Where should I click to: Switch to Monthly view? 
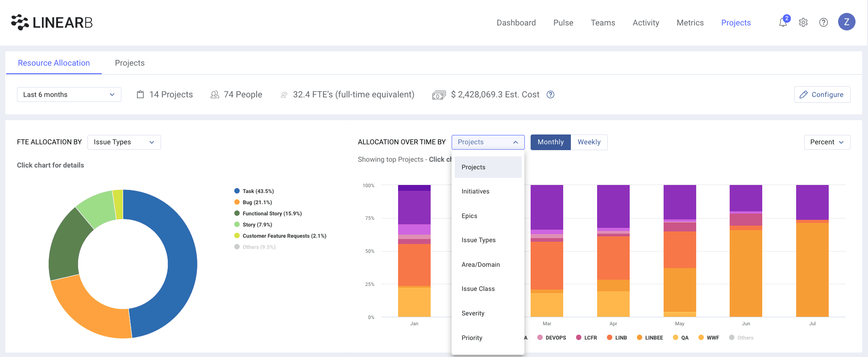[x=550, y=142]
